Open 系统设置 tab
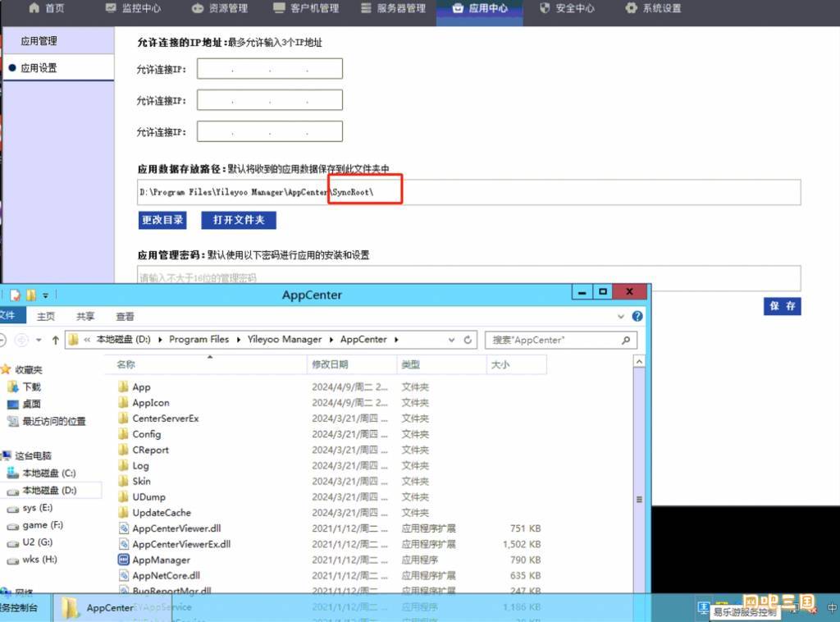The image size is (840, 622). [654, 8]
